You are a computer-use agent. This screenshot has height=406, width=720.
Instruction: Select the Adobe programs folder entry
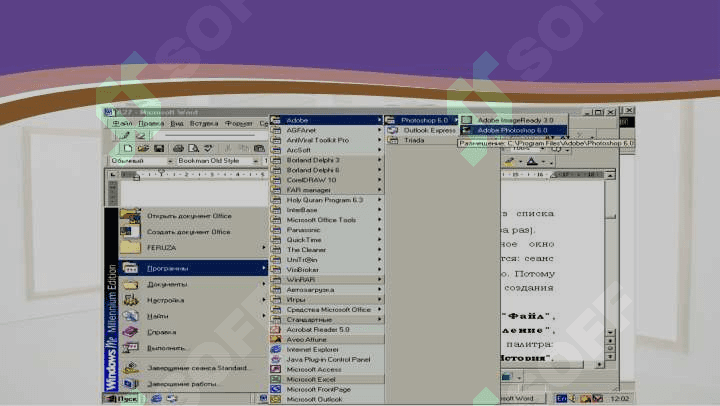point(326,120)
